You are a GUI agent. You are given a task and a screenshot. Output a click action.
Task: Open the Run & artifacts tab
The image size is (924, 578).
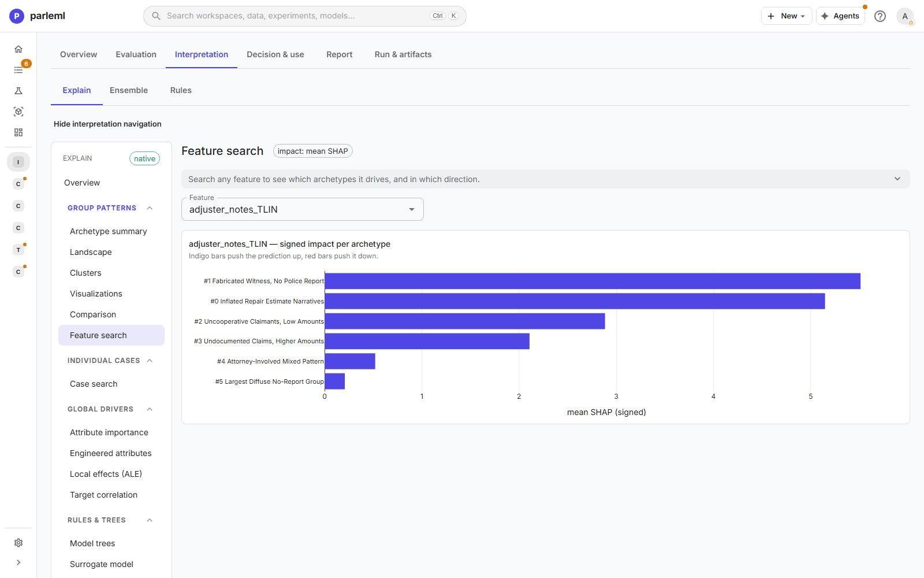pos(403,54)
